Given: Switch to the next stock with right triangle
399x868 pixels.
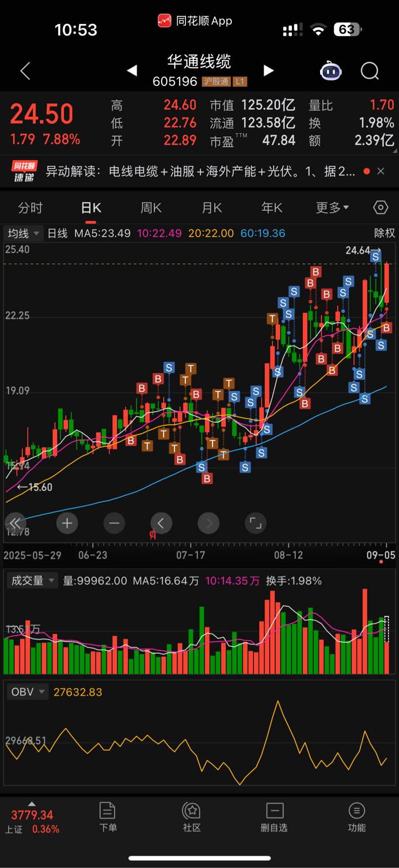Looking at the screenshot, I should [x=268, y=70].
